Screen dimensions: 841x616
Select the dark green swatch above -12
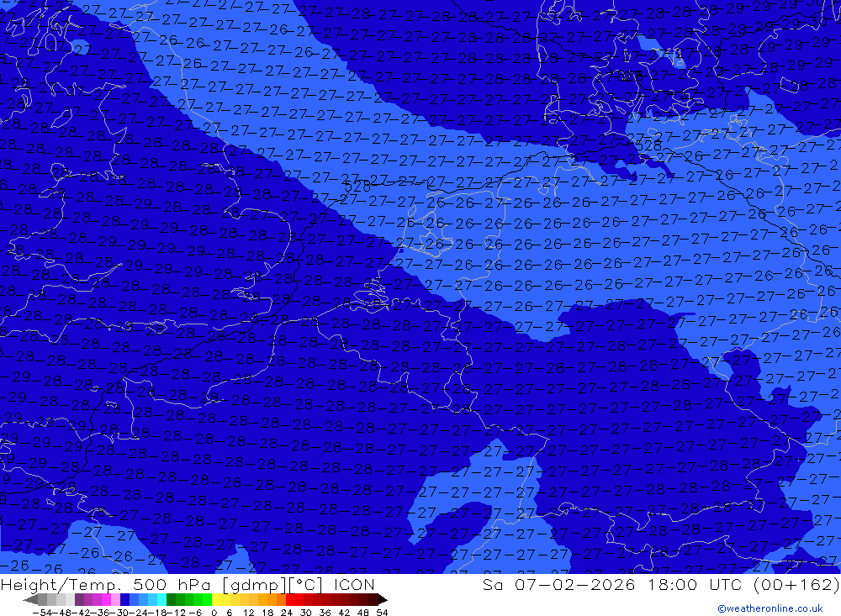[171, 599]
